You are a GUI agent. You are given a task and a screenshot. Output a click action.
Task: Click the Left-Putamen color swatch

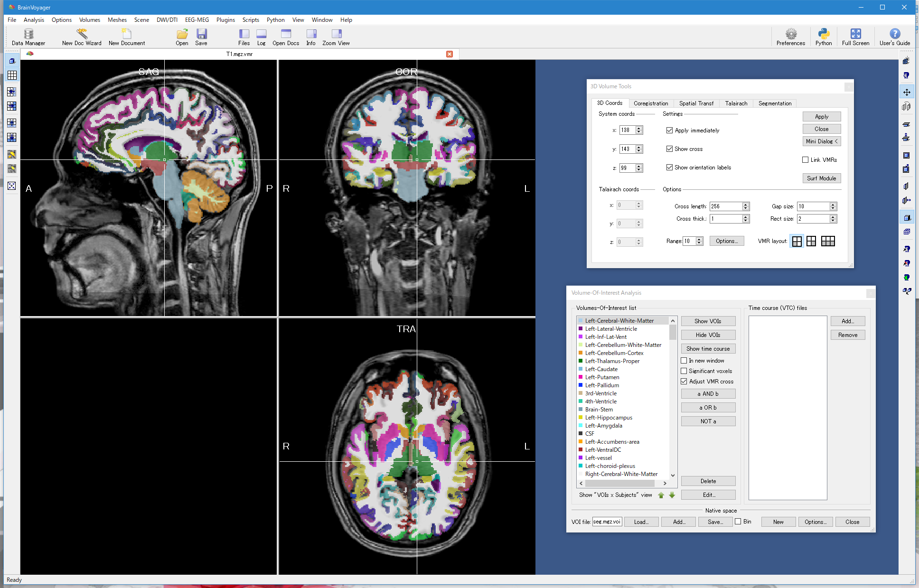pos(581,377)
